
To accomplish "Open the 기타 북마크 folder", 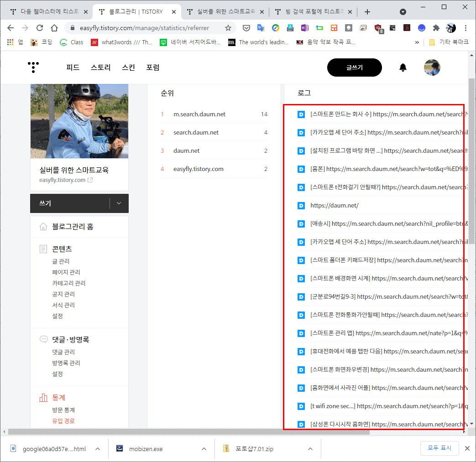I will [x=449, y=42].
